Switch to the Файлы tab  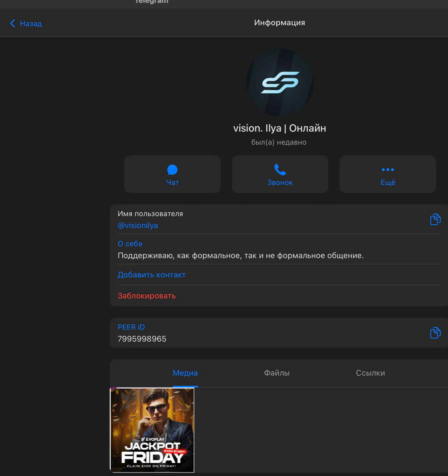coord(277,373)
